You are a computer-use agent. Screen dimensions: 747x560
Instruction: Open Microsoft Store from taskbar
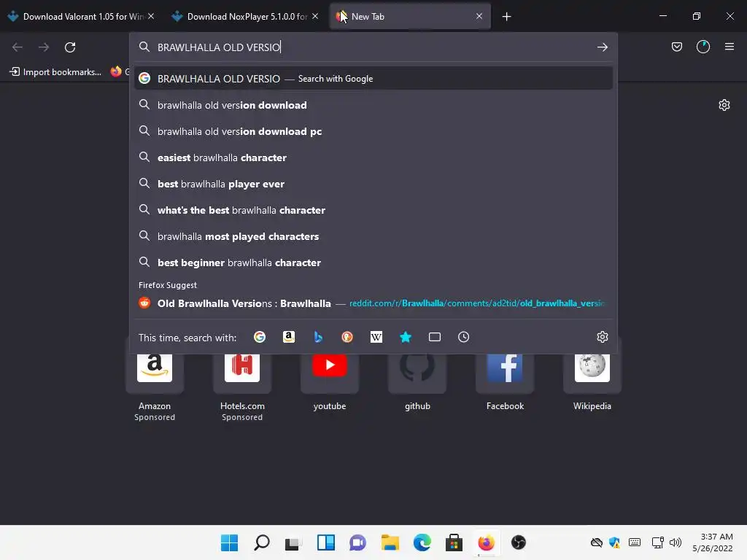click(x=454, y=542)
